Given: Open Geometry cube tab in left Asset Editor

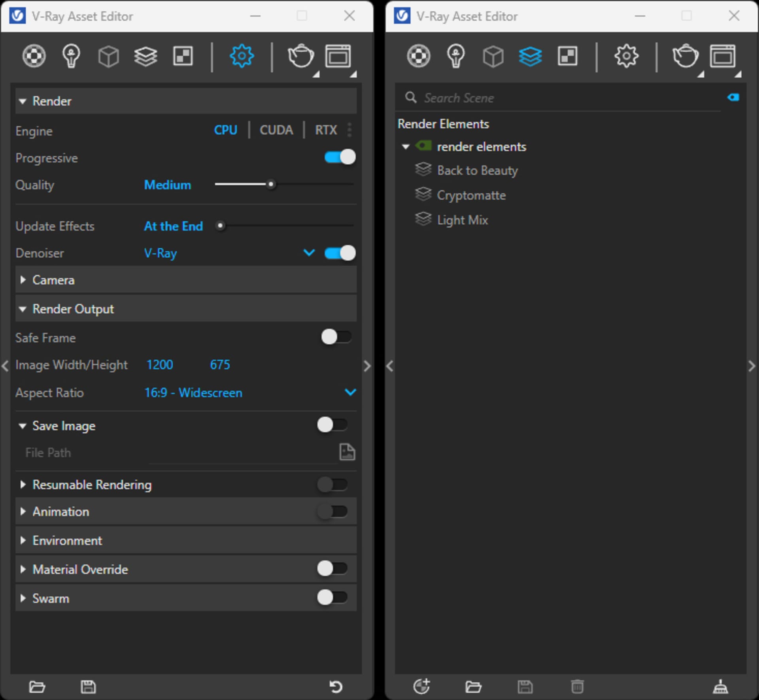Looking at the screenshot, I should pos(108,56).
